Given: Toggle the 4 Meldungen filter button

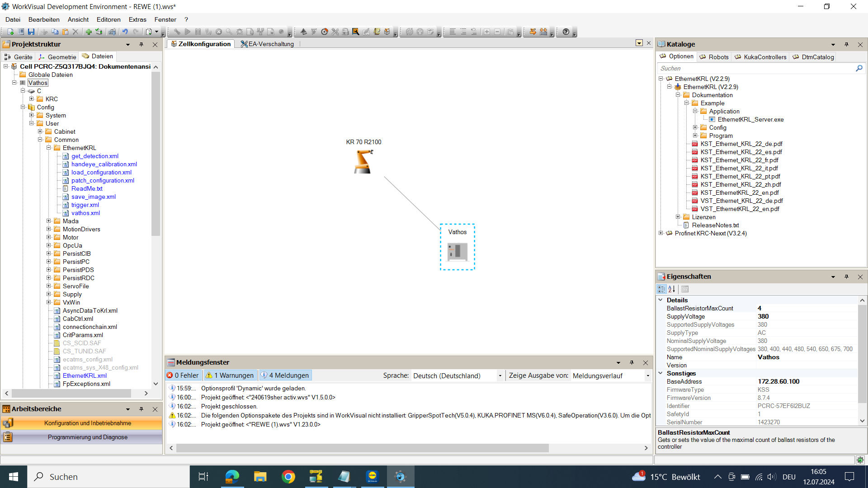Looking at the screenshot, I should pyautogui.click(x=285, y=375).
